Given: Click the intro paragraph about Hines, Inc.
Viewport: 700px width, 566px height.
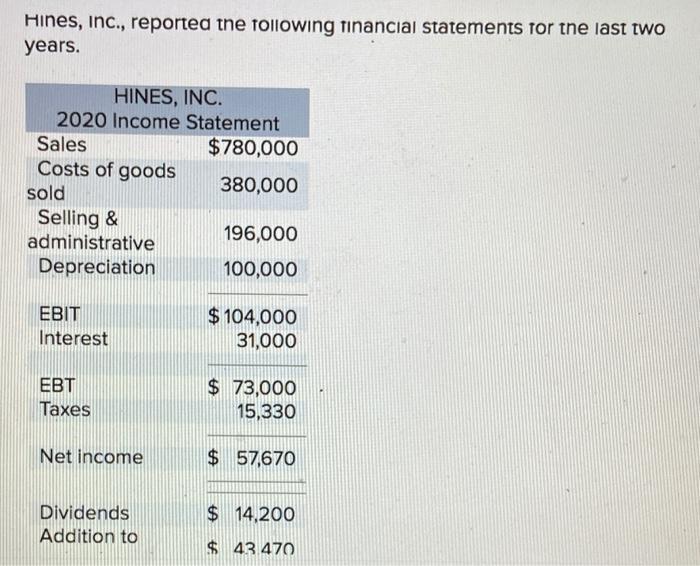Looking at the screenshot, I should point(345,35).
